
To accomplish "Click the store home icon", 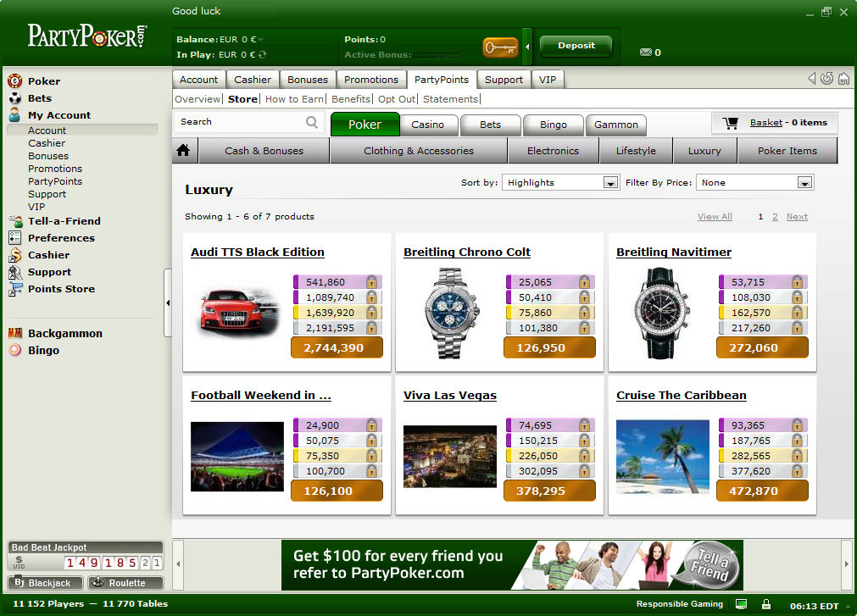I will tap(184, 150).
